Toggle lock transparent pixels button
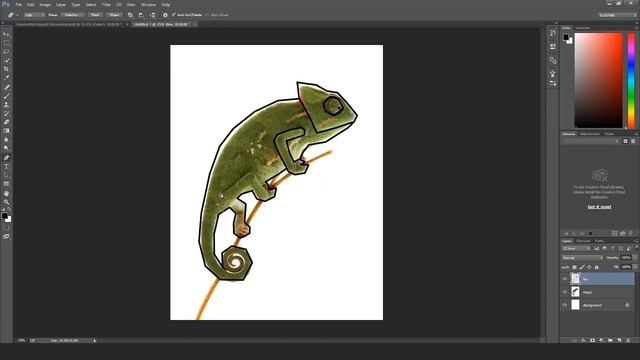This screenshot has width=640, height=360. point(574,267)
